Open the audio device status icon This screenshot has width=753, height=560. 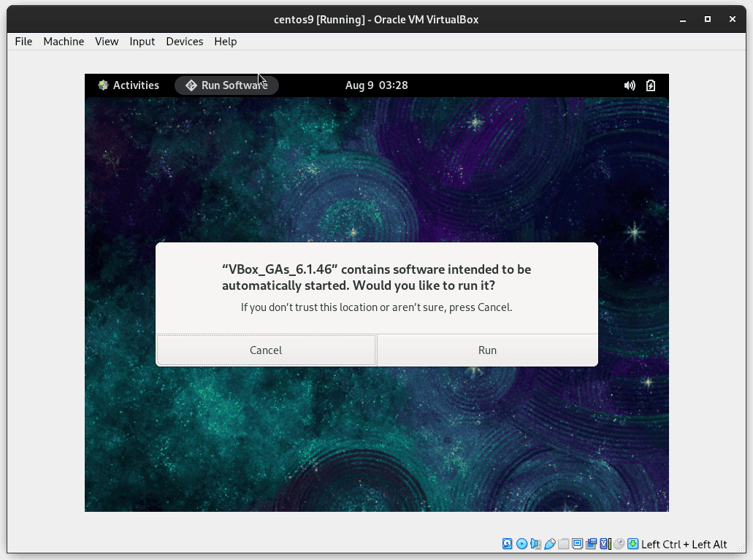(x=535, y=544)
